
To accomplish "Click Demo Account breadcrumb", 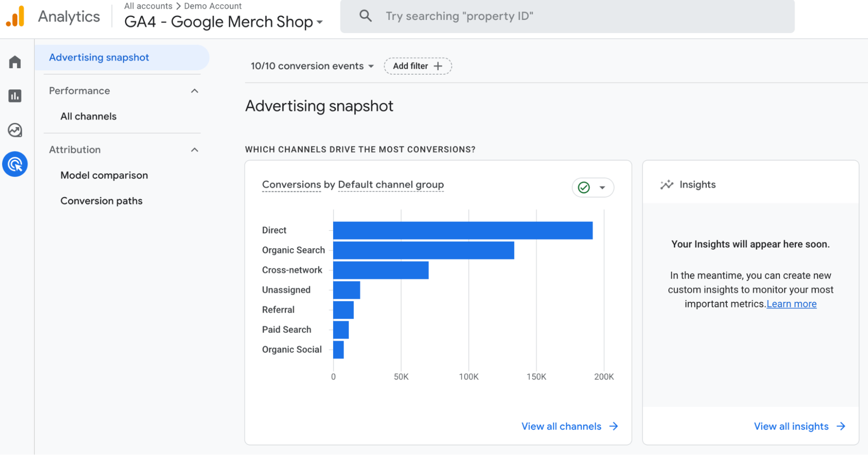I will 213,6.
